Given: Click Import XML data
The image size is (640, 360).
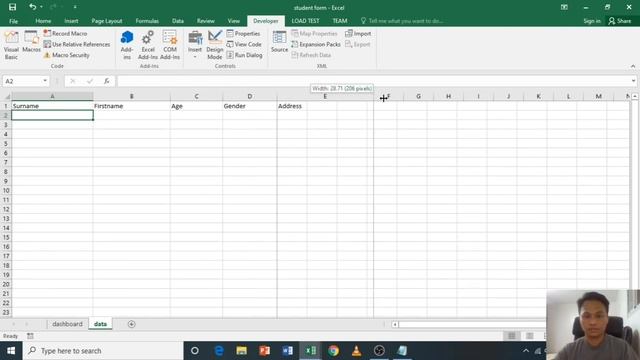Looking at the screenshot, I should coord(358,33).
